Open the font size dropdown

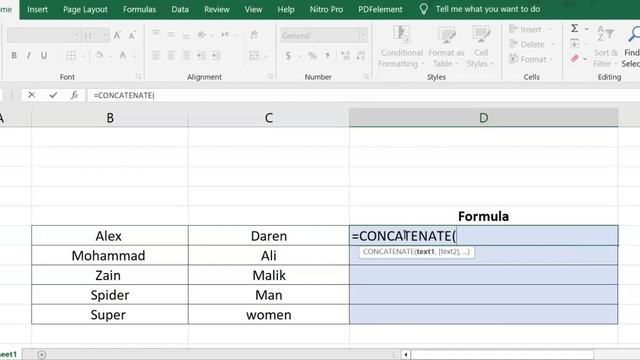105,36
